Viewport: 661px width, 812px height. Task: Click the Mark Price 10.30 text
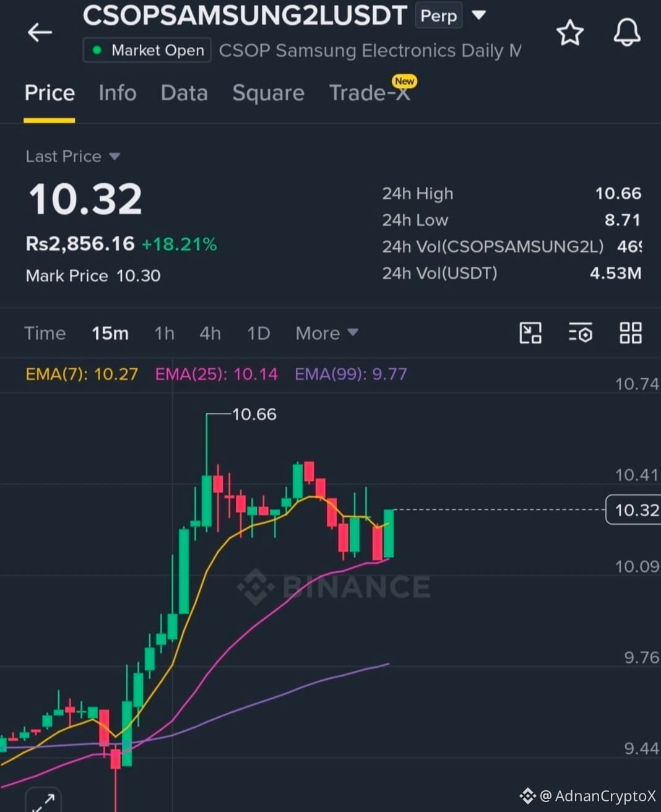93,275
